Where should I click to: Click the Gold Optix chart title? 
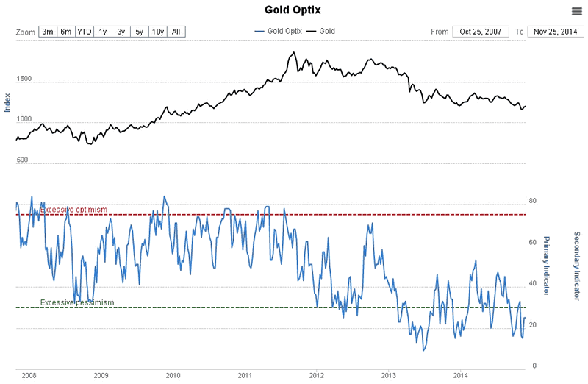tap(293, 10)
